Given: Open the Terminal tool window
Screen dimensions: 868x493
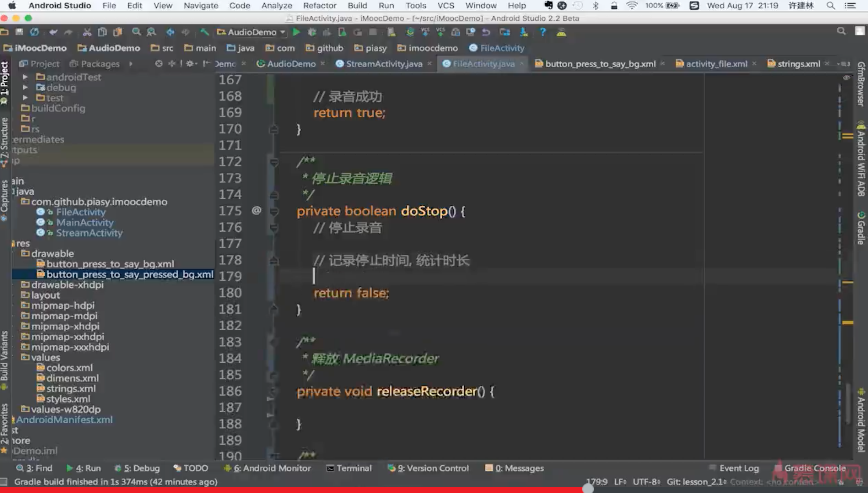Looking at the screenshot, I should tap(349, 468).
